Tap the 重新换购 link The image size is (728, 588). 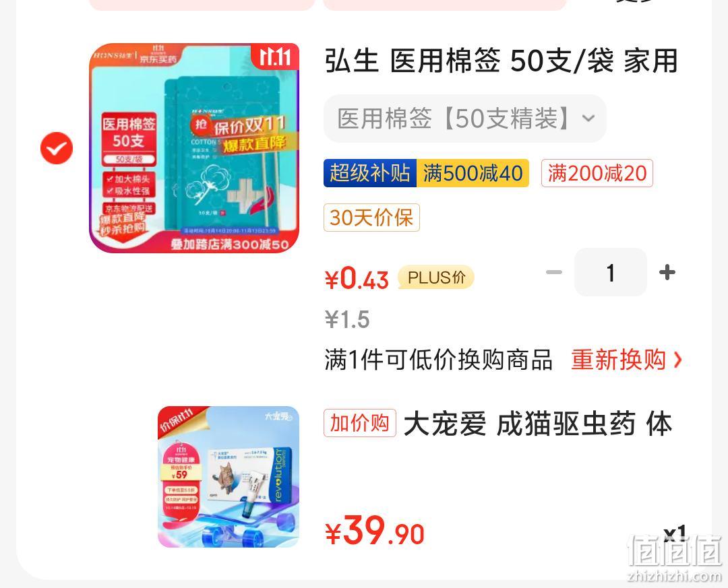618,360
